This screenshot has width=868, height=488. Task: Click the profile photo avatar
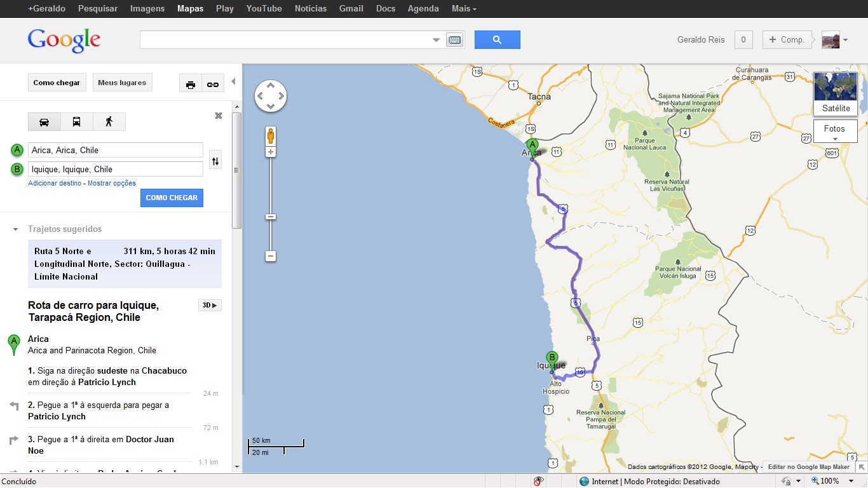tap(831, 39)
